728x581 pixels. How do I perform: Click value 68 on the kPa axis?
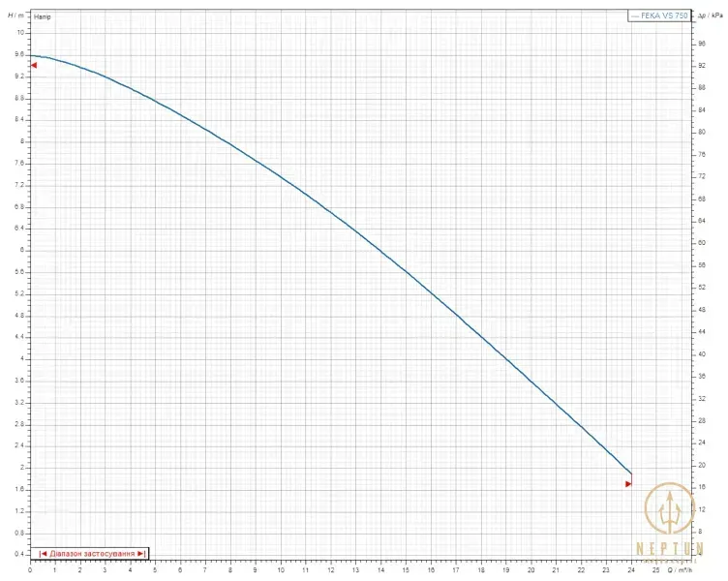[x=702, y=199]
